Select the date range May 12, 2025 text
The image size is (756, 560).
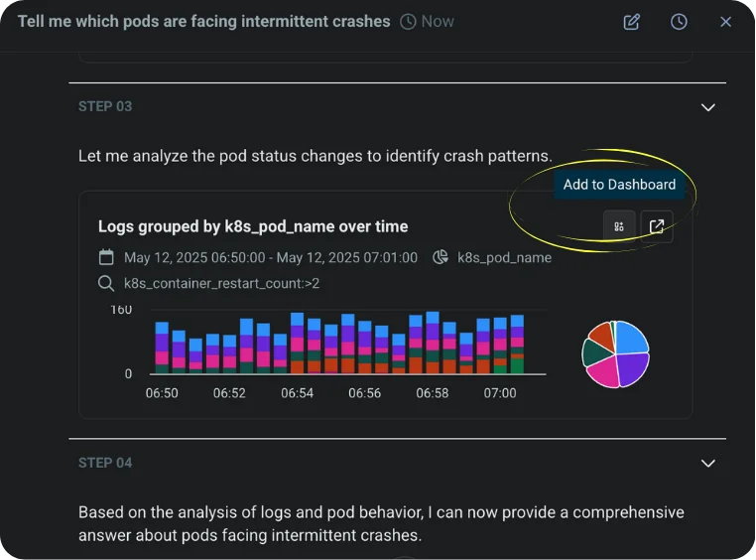(x=271, y=257)
